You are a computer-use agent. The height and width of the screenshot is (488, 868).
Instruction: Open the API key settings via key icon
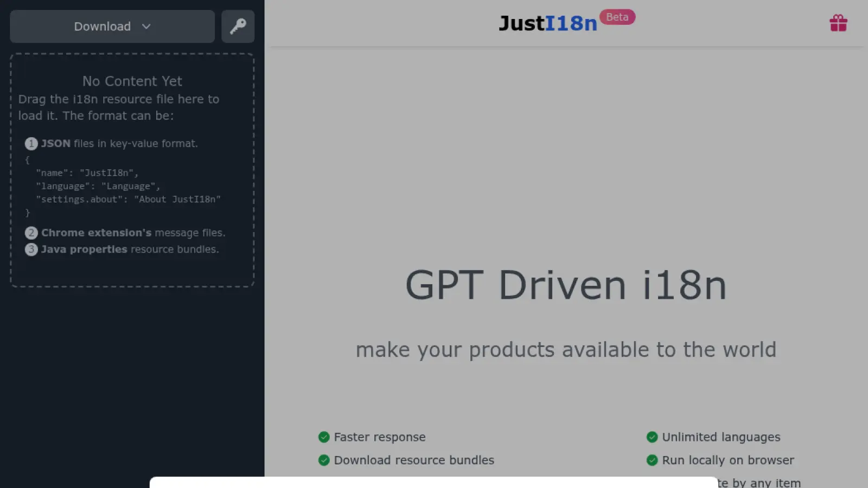pyautogui.click(x=238, y=26)
